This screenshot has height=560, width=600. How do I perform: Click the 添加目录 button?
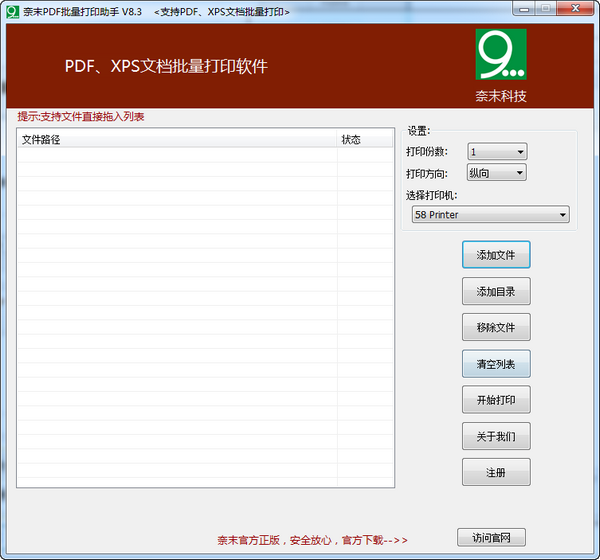point(496,291)
